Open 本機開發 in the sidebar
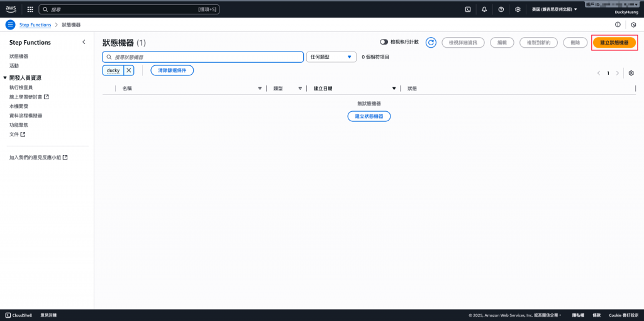The image size is (644, 321). point(19,106)
